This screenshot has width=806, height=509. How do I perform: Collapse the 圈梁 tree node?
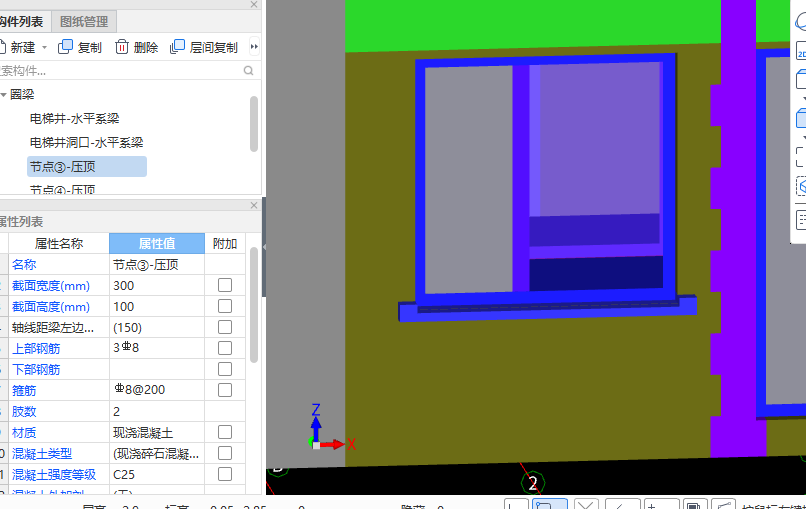pos(4,95)
